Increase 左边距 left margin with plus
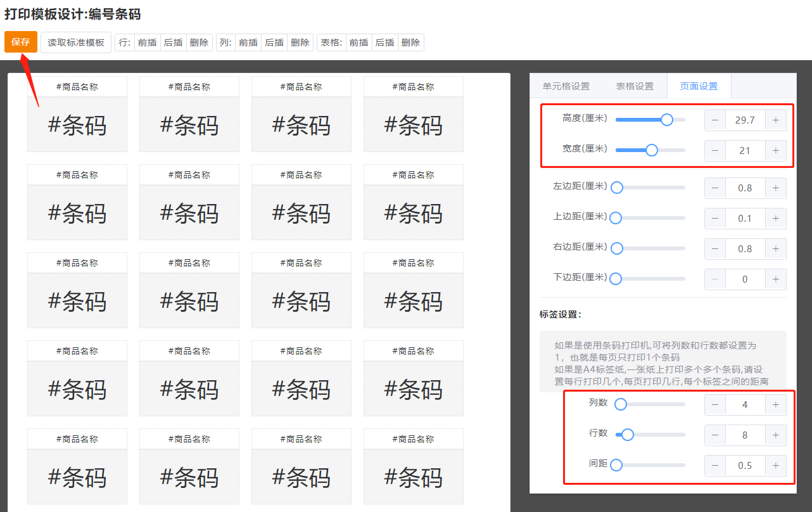812x512 pixels. click(775, 188)
